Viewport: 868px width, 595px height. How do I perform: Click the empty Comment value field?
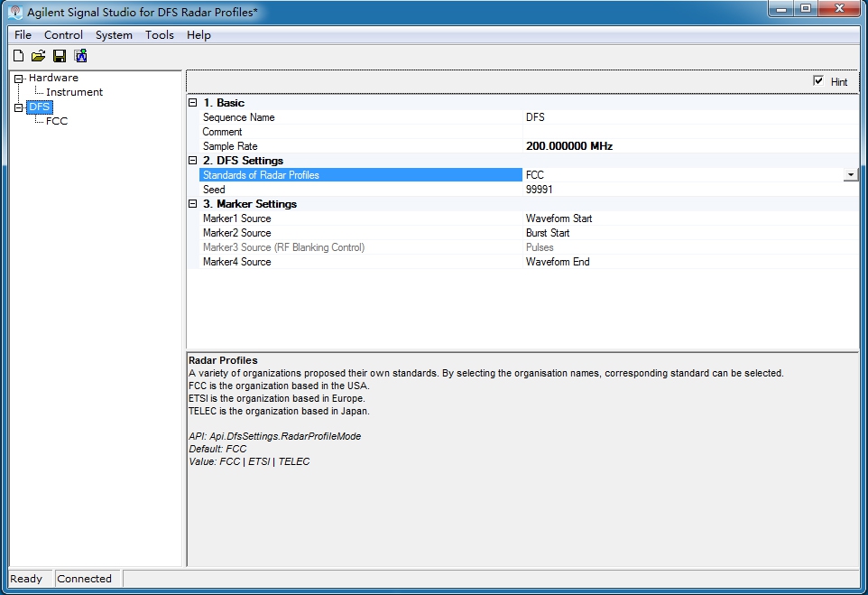[690, 132]
